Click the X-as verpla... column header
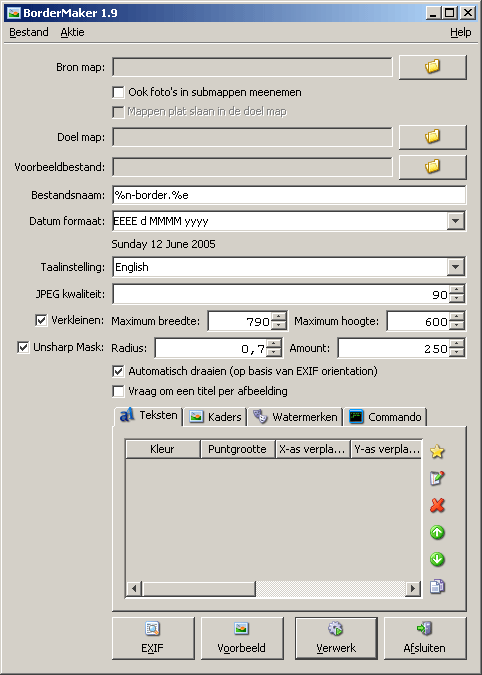482x675 pixels. click(313, 449)
